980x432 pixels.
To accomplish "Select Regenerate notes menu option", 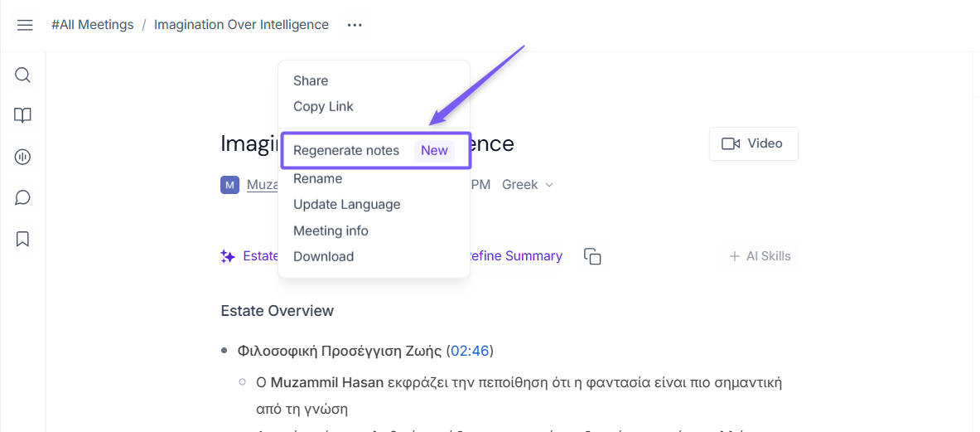I will (346, 150).
